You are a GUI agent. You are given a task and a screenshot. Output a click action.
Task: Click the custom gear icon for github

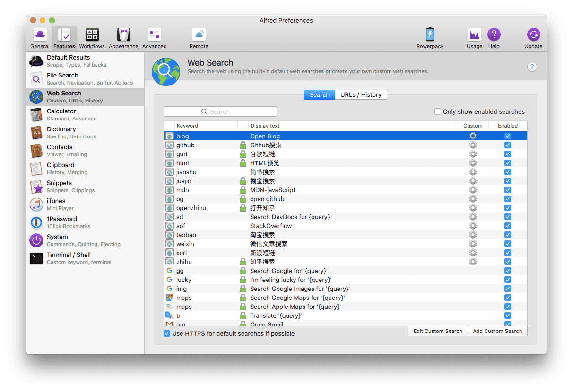coord(473,145)
